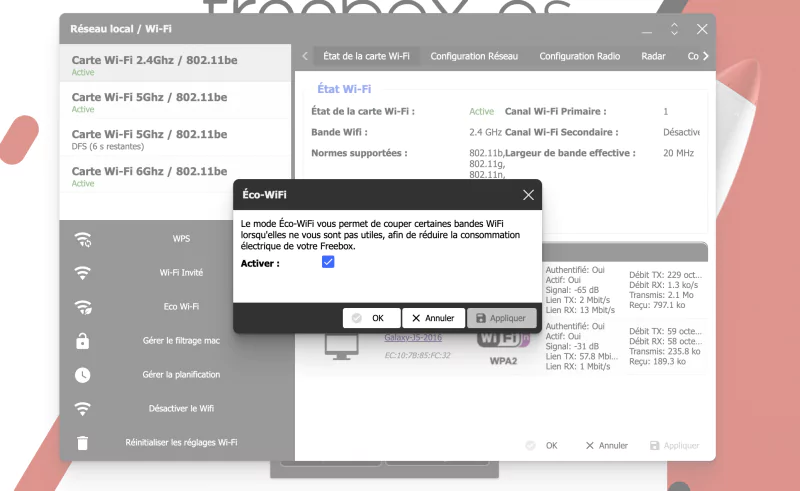Click the 20 MHz bandwidth value
The width and height of the screenshot is (800, 491).
pyautogui.click(x=679, y=153)
